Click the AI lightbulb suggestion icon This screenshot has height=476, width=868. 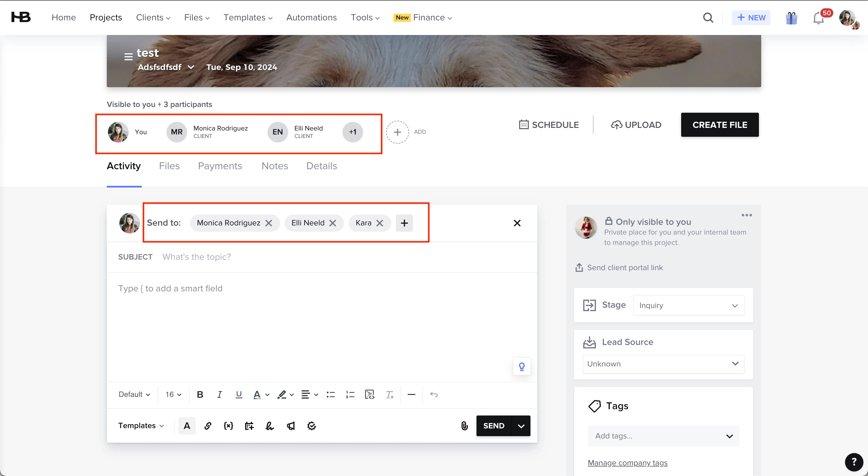[522, 366]
